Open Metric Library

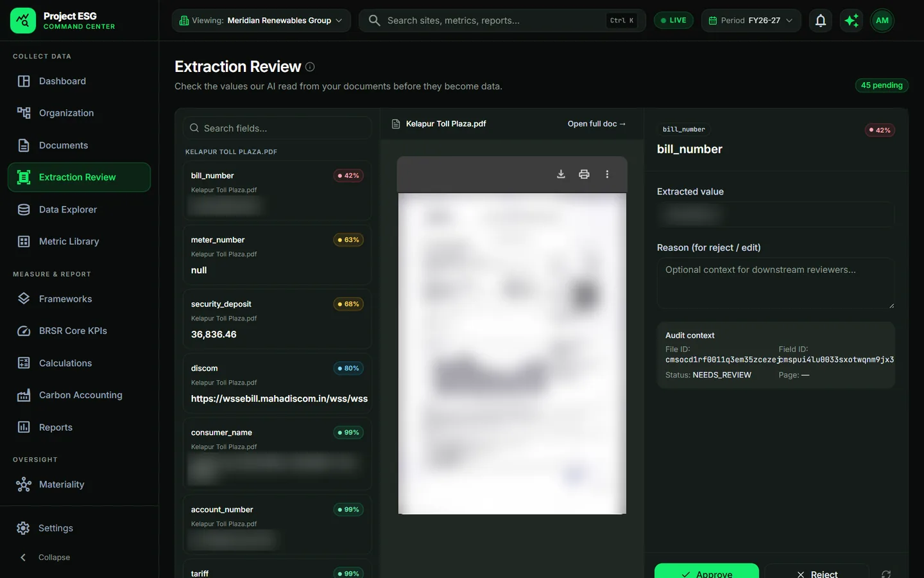click(x=79, y=241)
